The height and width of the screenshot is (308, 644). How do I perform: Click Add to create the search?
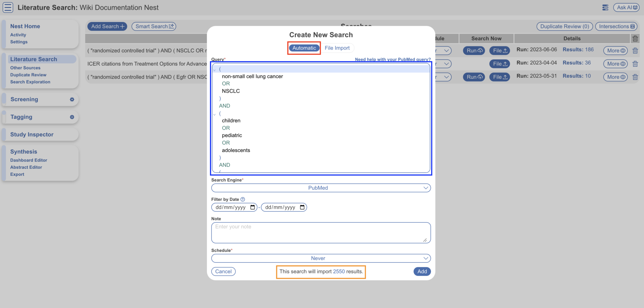click(x=422, y=271)
